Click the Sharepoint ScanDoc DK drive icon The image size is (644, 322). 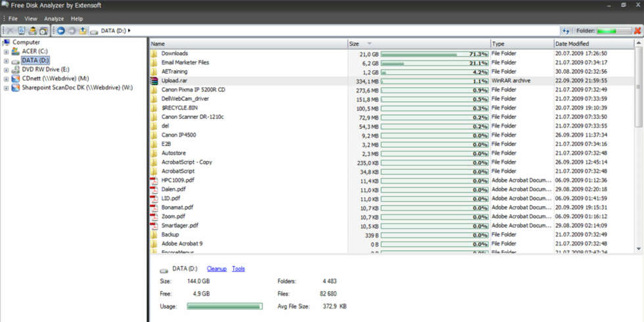[16, 87]
